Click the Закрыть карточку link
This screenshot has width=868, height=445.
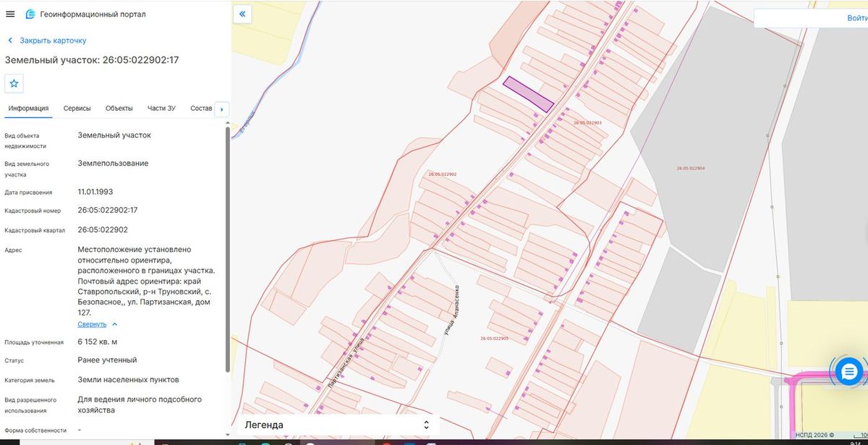(x=53, y=41)
